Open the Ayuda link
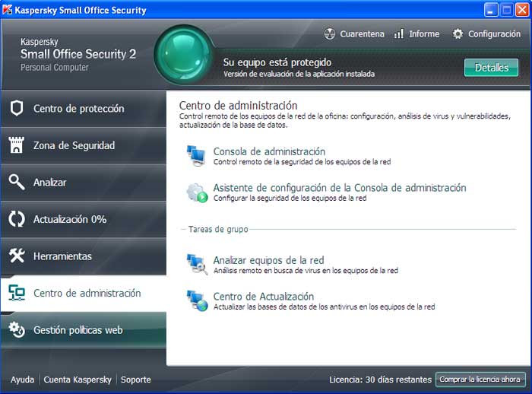This screenshot has width=532, height=394. tap(22, 380)
